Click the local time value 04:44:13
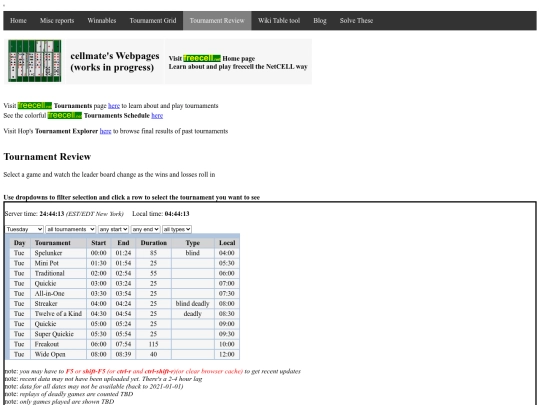 (177, 214)
